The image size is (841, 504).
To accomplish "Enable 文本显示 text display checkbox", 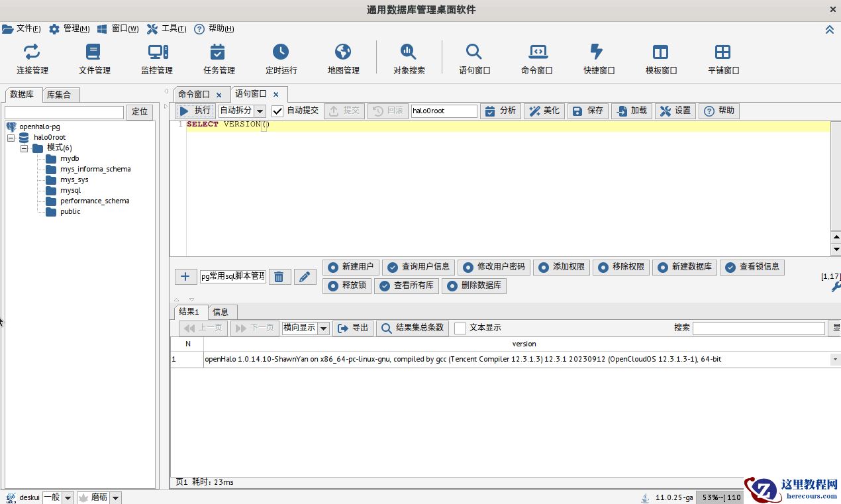I will 460,328.
